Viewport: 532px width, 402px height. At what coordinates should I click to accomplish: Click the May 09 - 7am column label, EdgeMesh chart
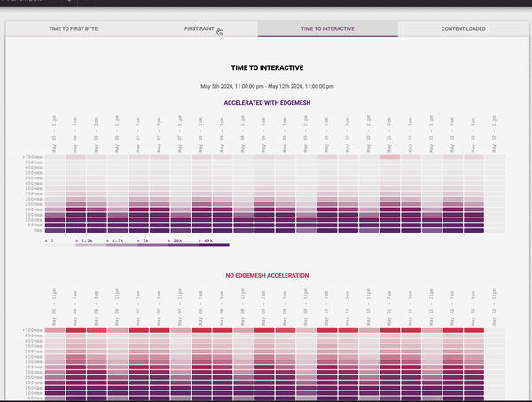coord(264,135)
